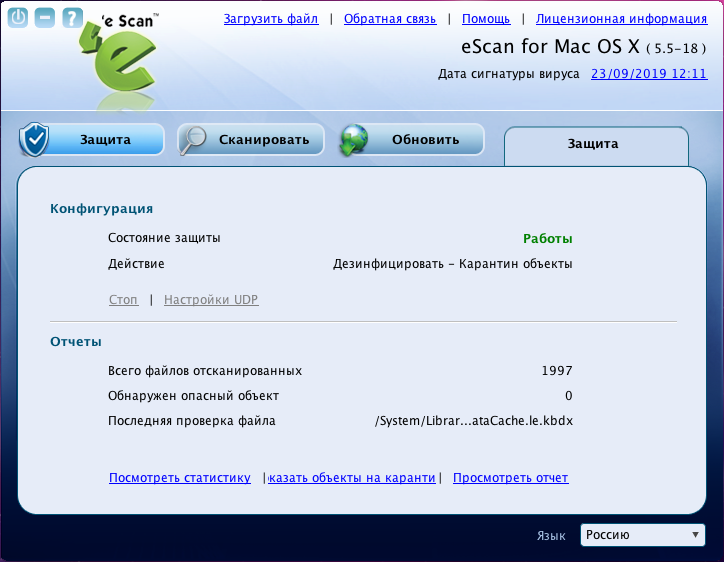Click the Стоп link
724x562 pixels.
pos(123,300)
